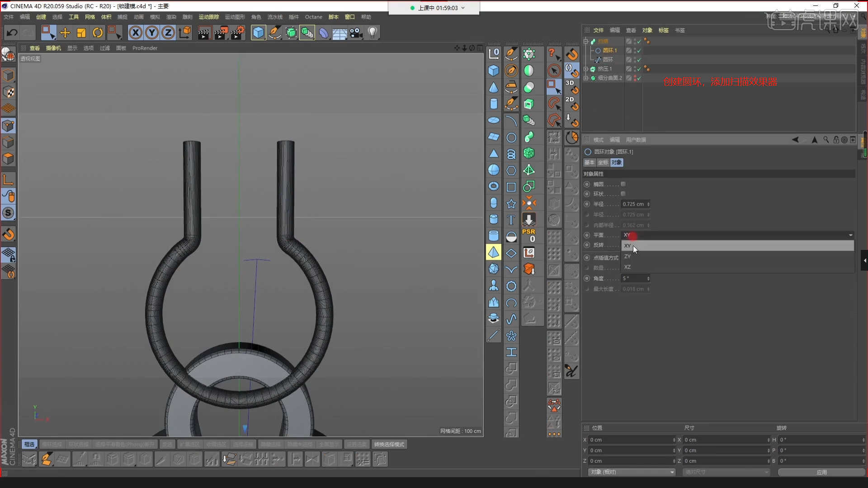Click the lock icon in attributes header
Viewport: 868px width, 488px height.
pyautogui.click(x=836, y=140)
